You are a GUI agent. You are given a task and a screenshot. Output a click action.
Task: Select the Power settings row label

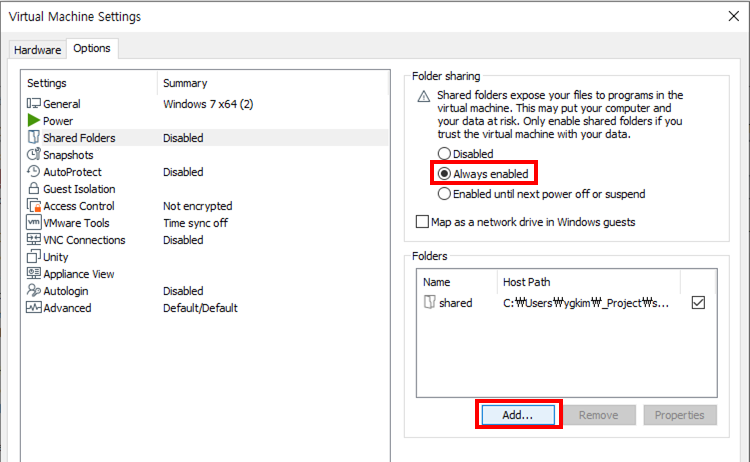[x=58, y=121]
